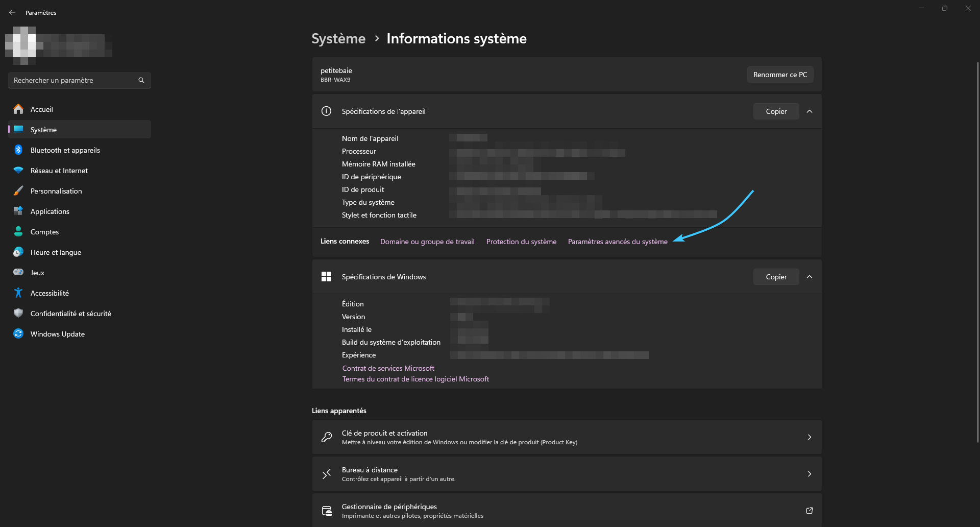Open Contrat de services Microsoft link

pos(388,368)
